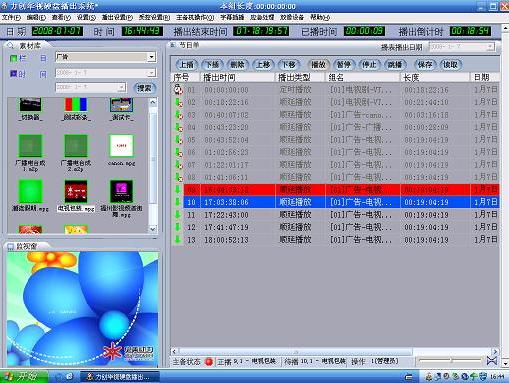Image resolution: width=509 pixels, height=383 pixels.
Task: Click the material list scroll-down arrow
Action: coord(153,229)
